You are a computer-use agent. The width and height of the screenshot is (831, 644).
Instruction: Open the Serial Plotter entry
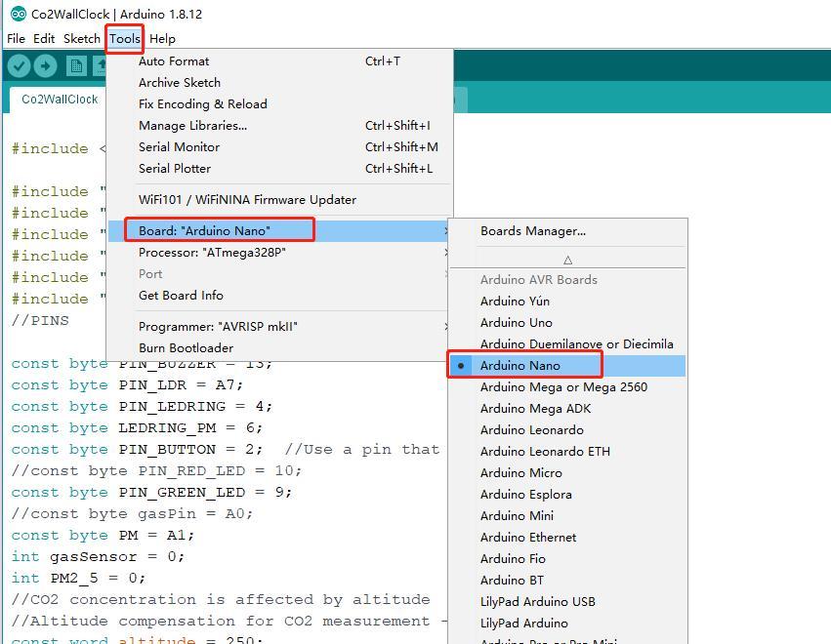click(x=280, y=169)
